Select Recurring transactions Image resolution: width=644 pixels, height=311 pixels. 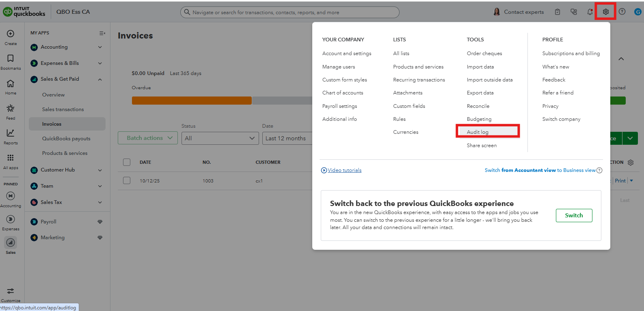[419, 80]
